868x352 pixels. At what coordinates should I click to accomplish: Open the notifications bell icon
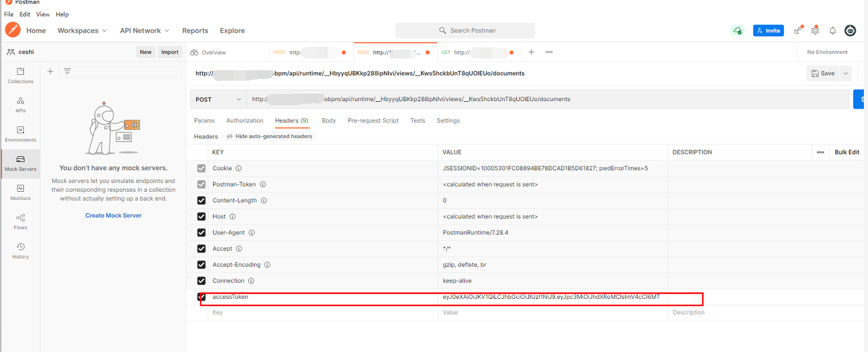click(x=832, y=30)
